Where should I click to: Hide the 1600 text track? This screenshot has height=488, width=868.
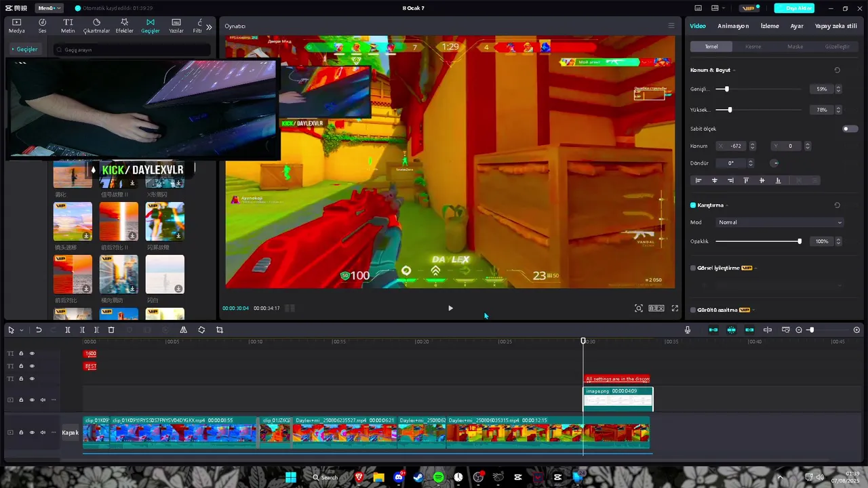click(32, 354)
